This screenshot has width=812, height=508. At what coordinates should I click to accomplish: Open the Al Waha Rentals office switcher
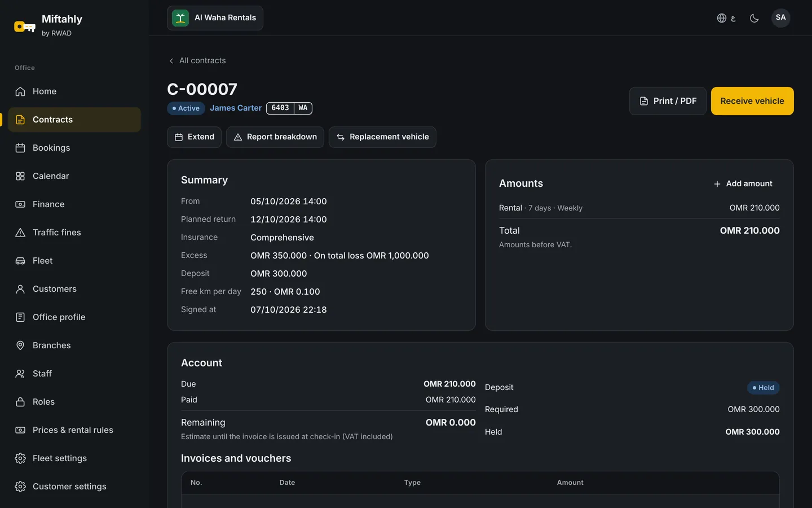pos(215,18)
